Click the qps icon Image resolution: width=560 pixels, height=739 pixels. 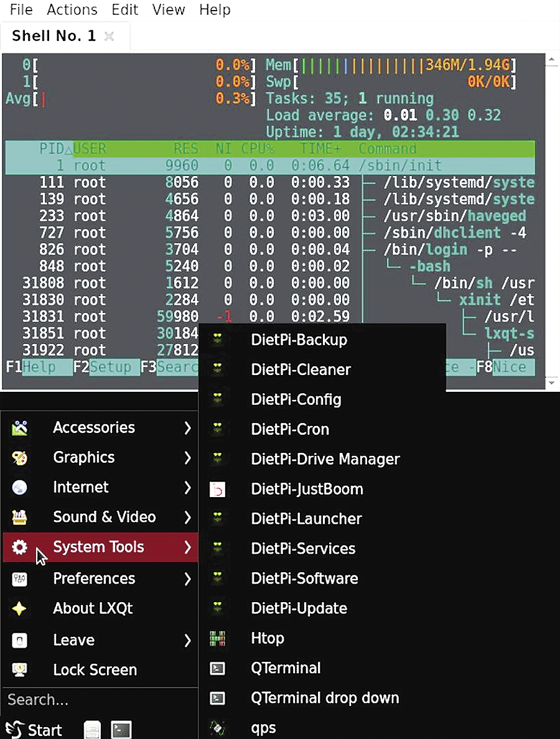click(x=217, y=728)
